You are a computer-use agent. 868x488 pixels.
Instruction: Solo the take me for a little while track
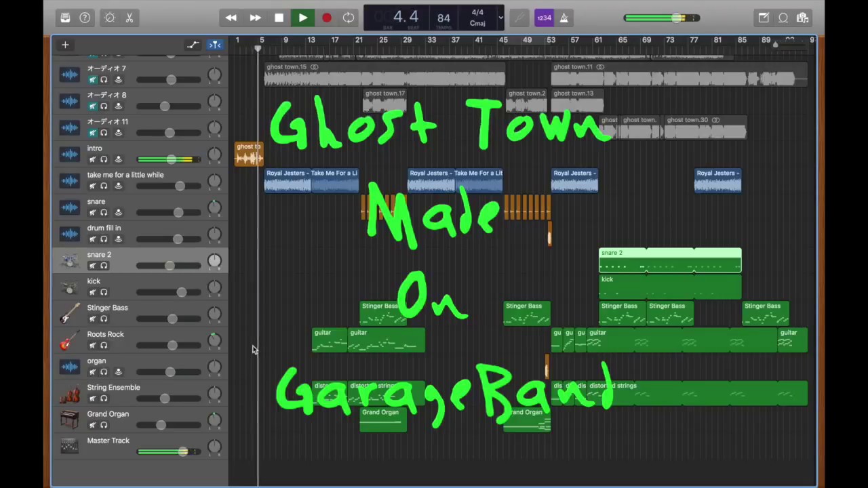pyautogui.click(x=104, y=186)
